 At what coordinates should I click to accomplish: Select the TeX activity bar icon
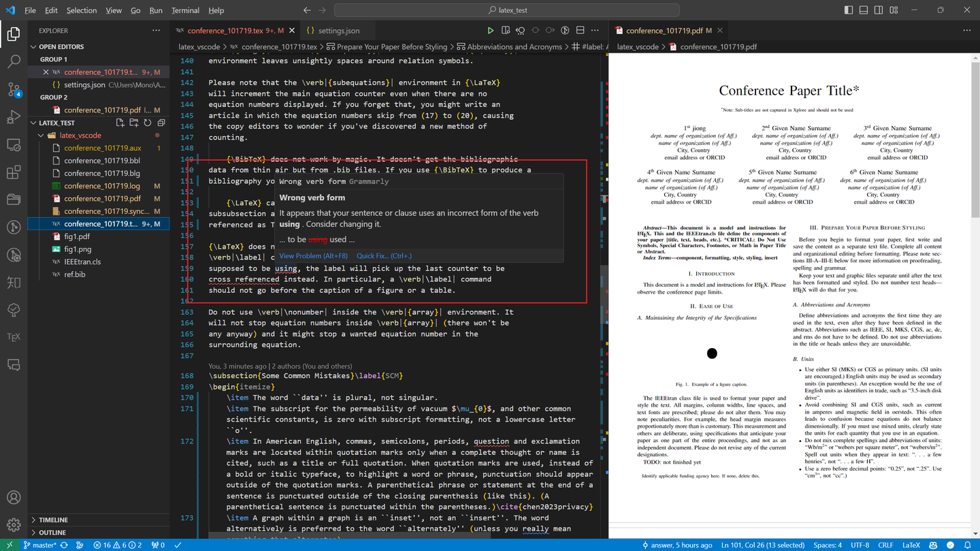coord(14,336)
